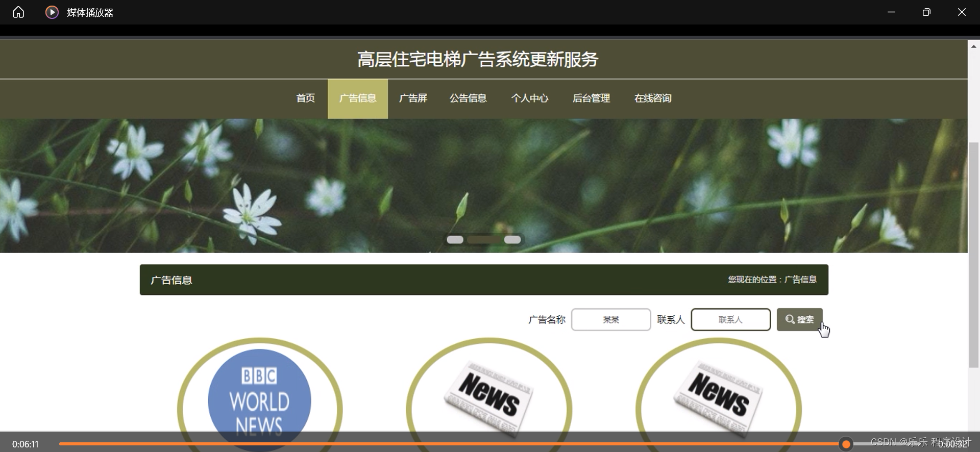Click the page scrollbar up arrow
The width and height of the screenshot is (980, 452).
click(974, 46)
